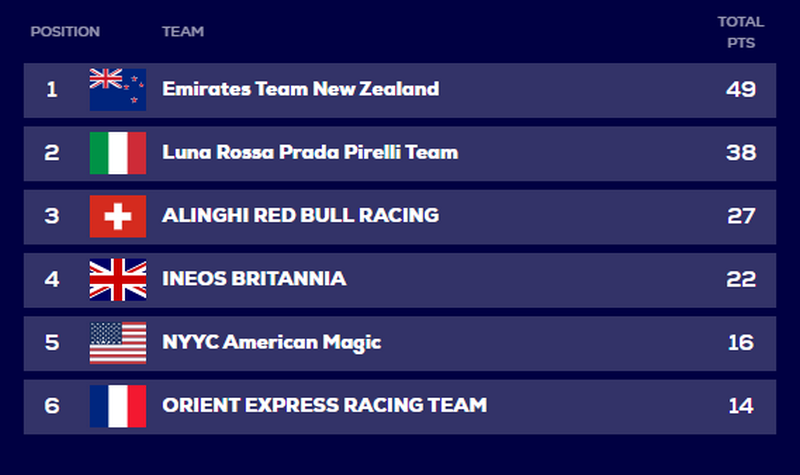This screenshot has width=800, height=475.
Task: Click the Union Jack flag icon
Action: pyautogui.click(x=118, y=280)
